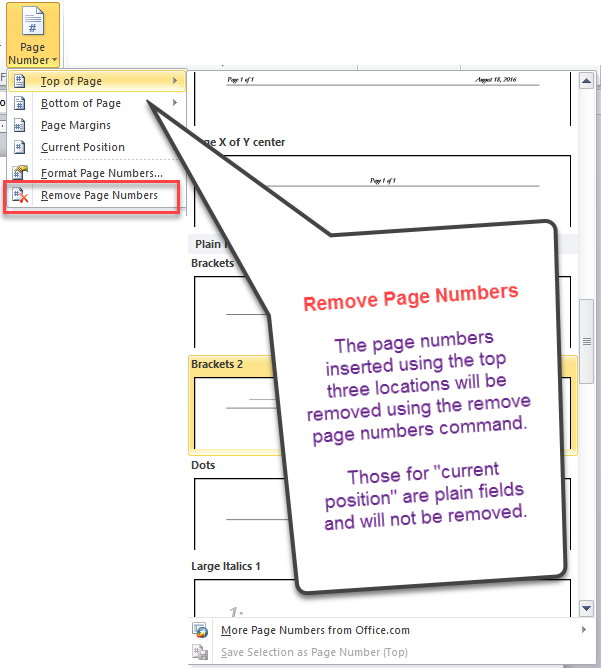Image resolution: width=601 pixels, height=668 pixels.
Task: Select the Brackets page number thumbnail
Action: 383,312
